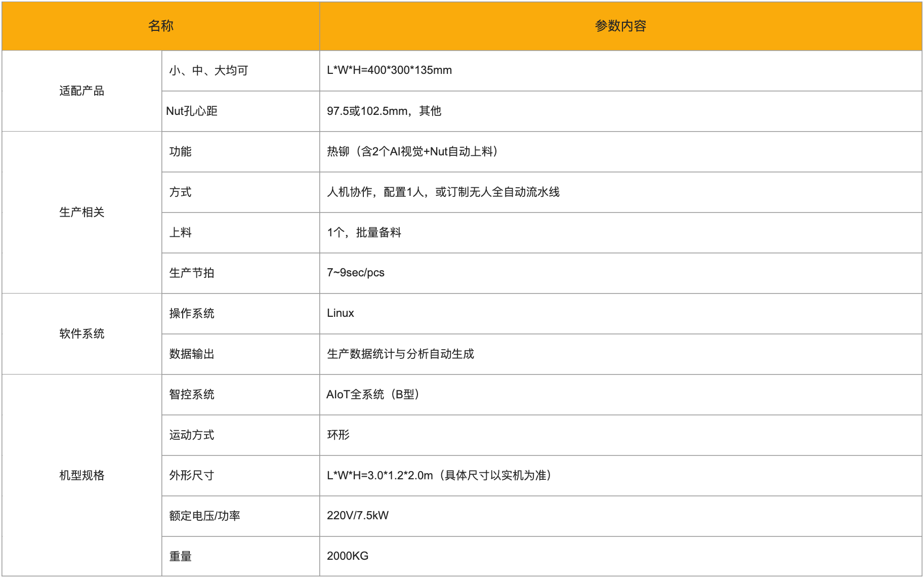Select the 机型规格 category cell
The height and width of the screenshot is (579, 924).
(81, 476)
